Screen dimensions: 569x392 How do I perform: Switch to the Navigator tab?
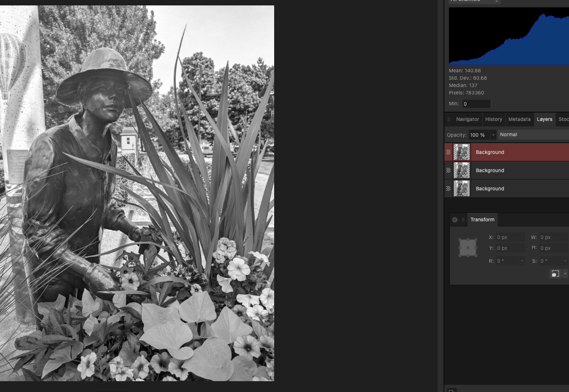(x=468, y=120)
